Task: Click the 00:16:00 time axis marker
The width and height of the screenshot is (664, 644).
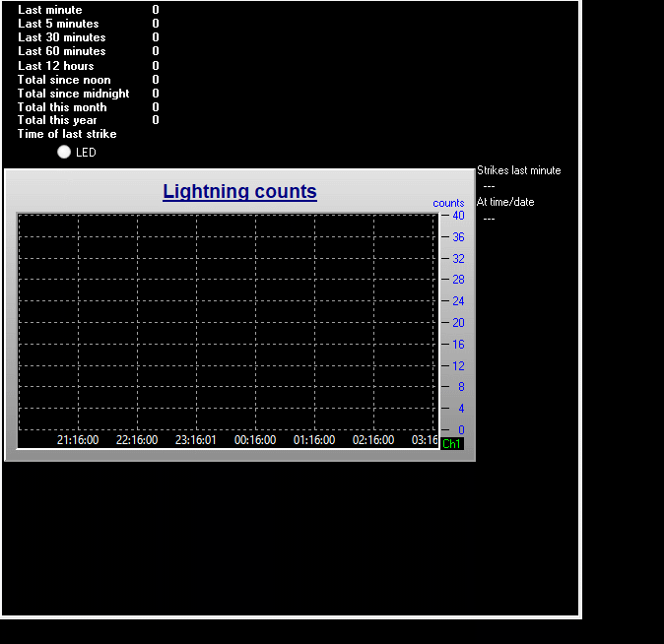Action: click(255, 440)
